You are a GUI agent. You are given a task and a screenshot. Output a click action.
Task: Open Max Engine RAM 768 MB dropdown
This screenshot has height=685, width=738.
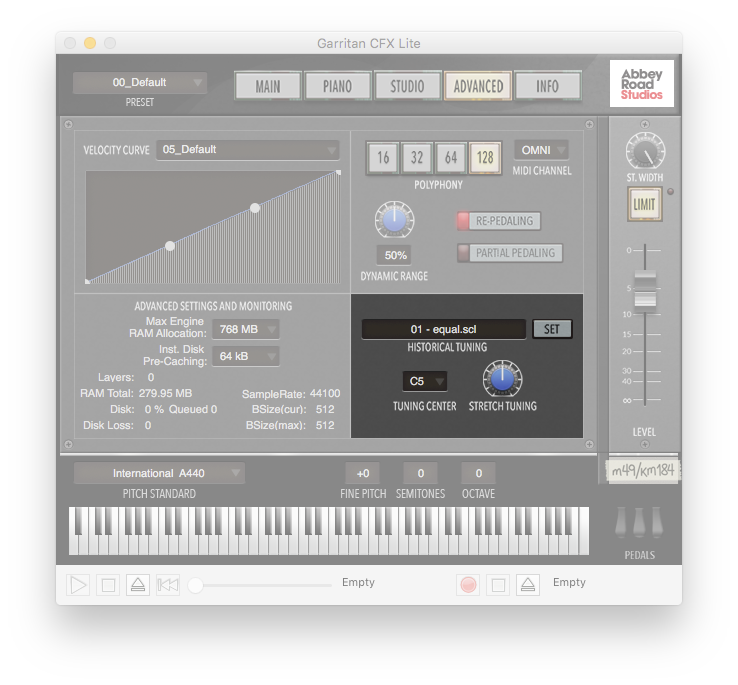click(x=246, y=329)
